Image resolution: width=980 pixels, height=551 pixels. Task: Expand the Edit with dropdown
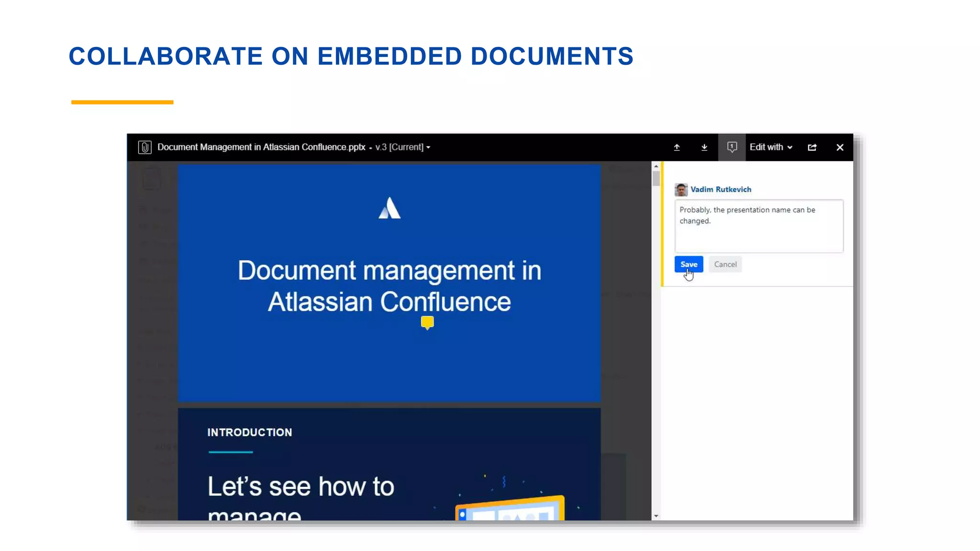point(771,147)
